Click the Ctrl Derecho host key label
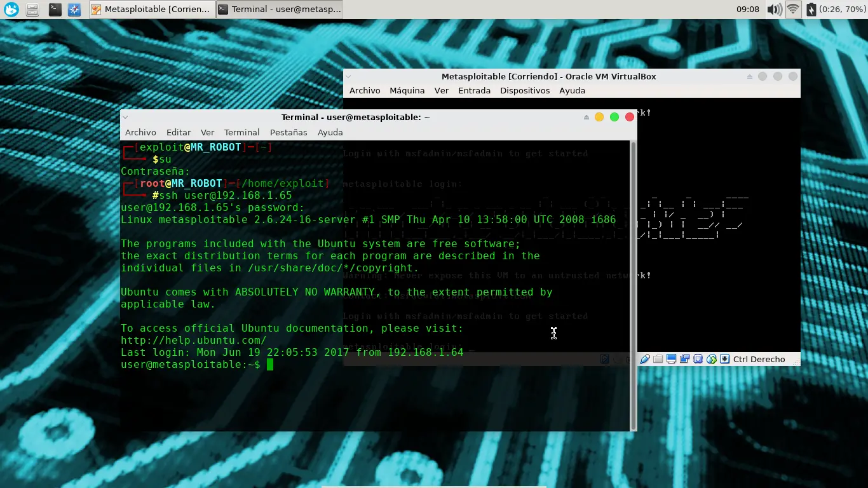868x488 pixels. (759, 360)
